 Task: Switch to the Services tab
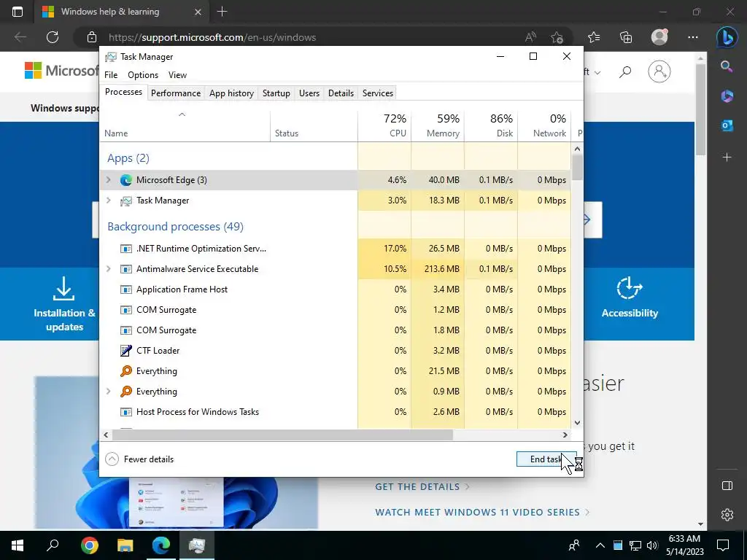click(378, 93)
